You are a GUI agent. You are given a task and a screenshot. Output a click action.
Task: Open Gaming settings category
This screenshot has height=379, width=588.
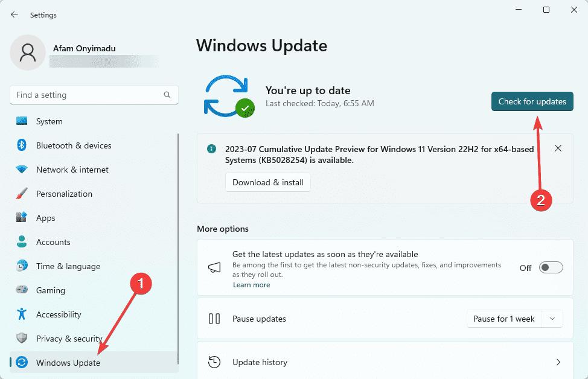[x=94, y=290]
